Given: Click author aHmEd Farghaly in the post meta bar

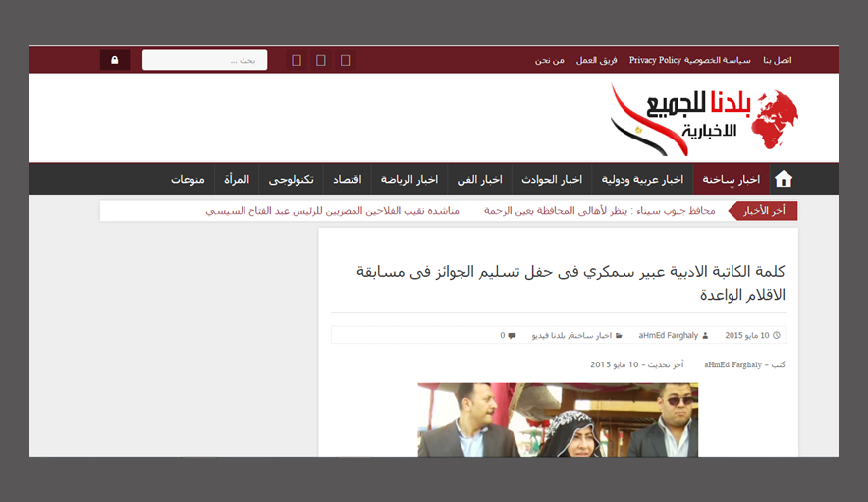Looking at the screenshot, I should (668, 336).
